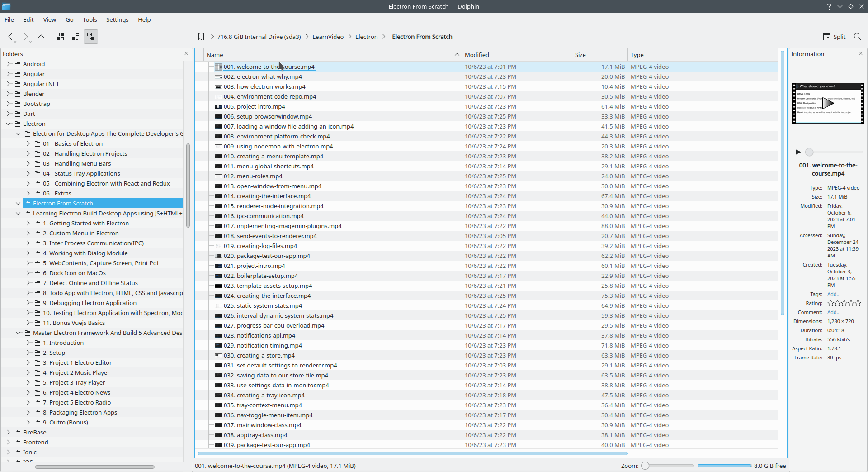The width and height of the screenshot is (868, 472).
Task: Switch to Icons view mode
Action: [60, 37]
